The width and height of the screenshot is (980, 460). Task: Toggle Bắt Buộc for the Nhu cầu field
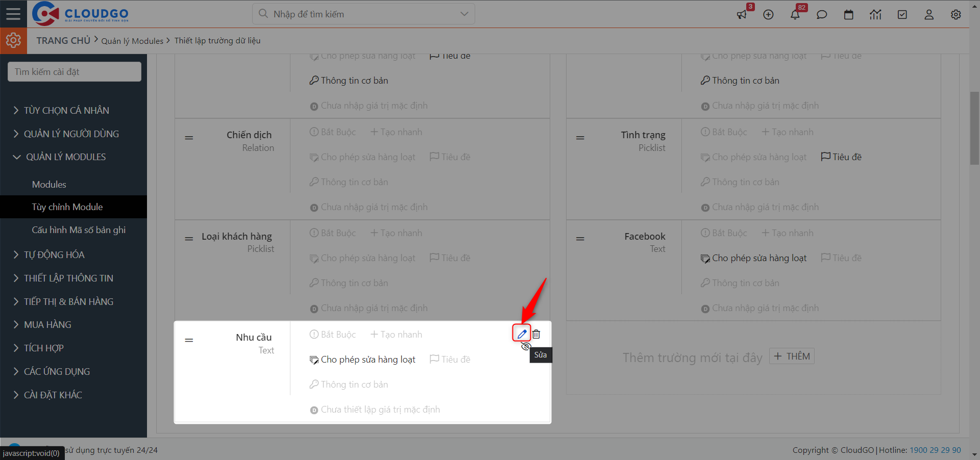[x=333, y=335]
